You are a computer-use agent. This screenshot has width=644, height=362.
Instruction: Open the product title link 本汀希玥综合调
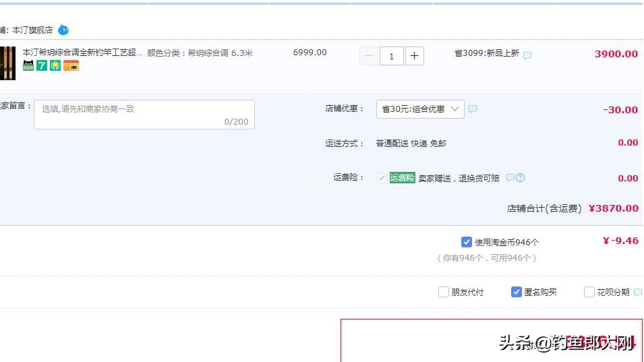(x=82, y=53)
